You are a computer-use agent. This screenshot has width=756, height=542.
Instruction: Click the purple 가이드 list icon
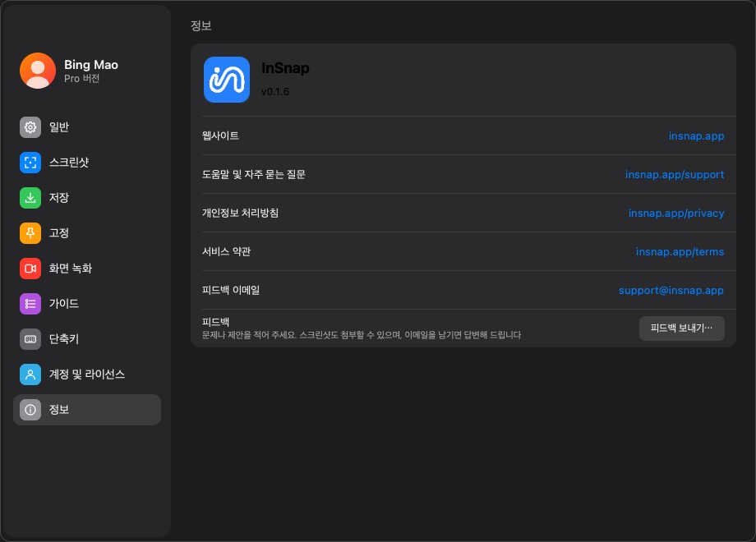click(30, 304)
